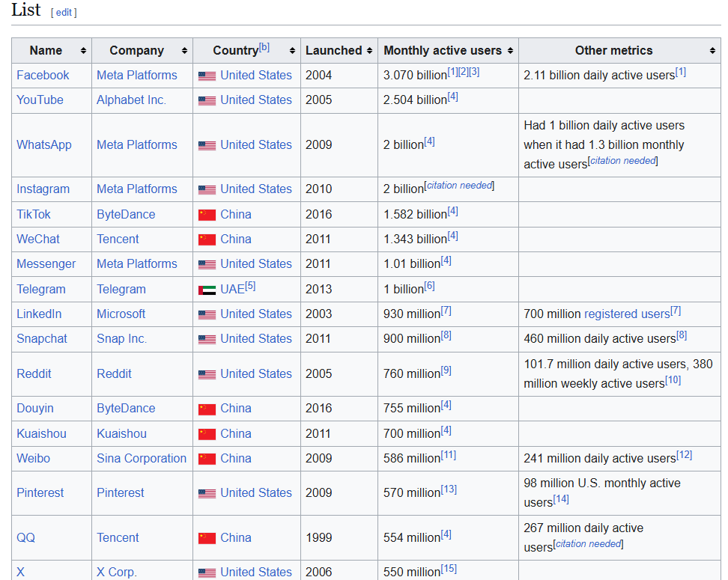Click the China flag in TikTok row
The height and width of the screenshot is (580, 728).
(207, 215)
